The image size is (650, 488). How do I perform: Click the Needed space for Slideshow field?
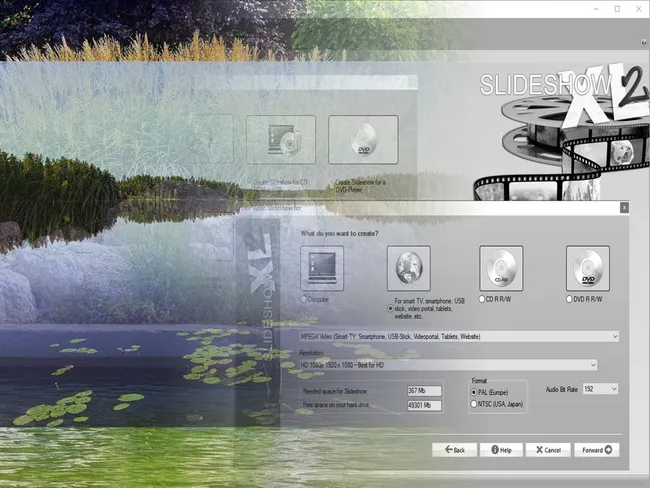(x=424, y=389)
